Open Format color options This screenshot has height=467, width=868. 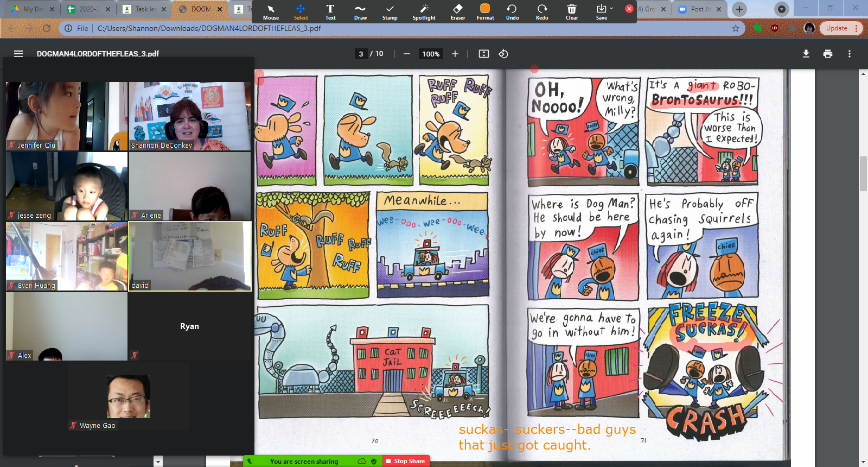(x=485, y=12)
